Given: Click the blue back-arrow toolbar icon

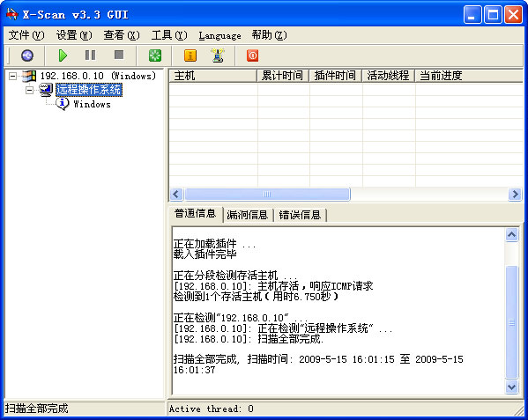Looking at the screenshot, I should (27, 55).
